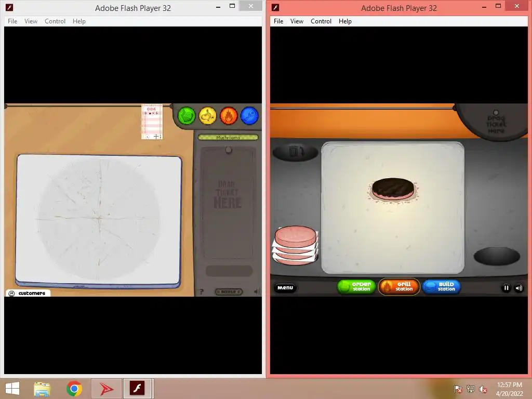Click the trash can icon on the grill
Viewport: 532px width, 399px height.
point(295,152)
